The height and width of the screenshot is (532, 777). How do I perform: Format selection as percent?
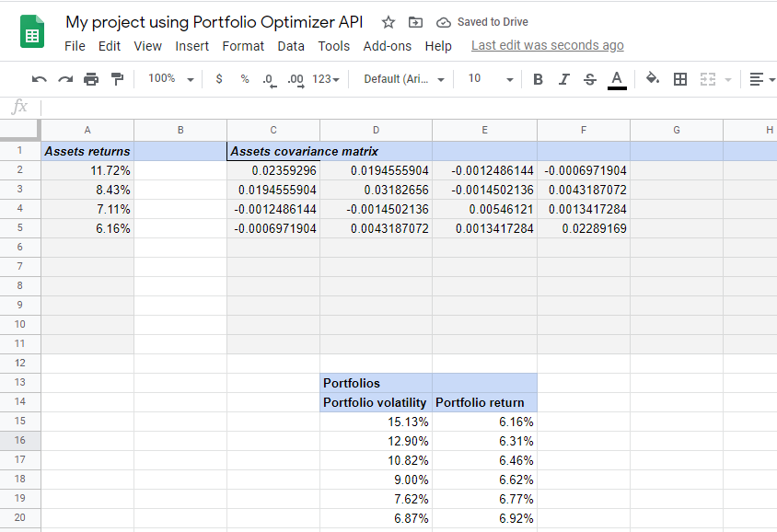tap(245, 79)
